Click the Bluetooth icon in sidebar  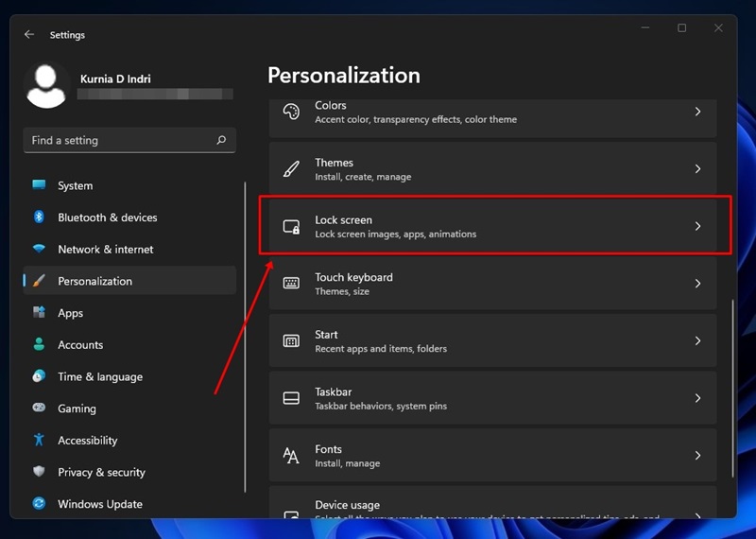point(39,217)
